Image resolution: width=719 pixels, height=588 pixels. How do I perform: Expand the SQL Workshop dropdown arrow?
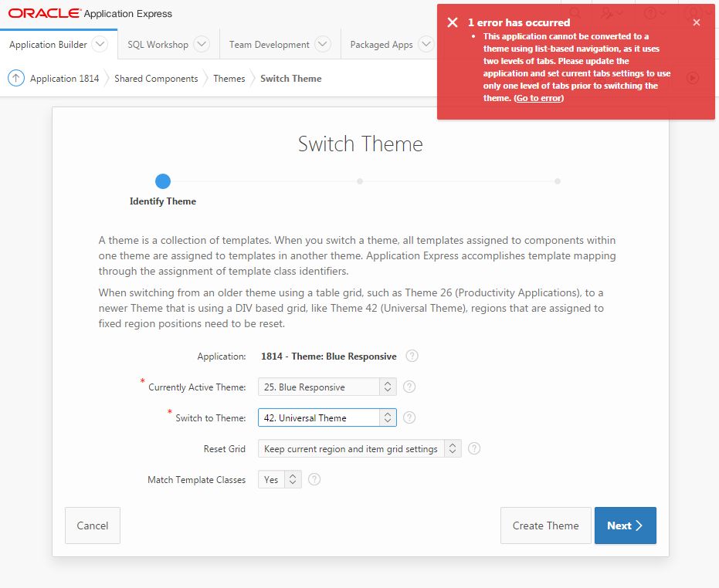coord(202,44)
